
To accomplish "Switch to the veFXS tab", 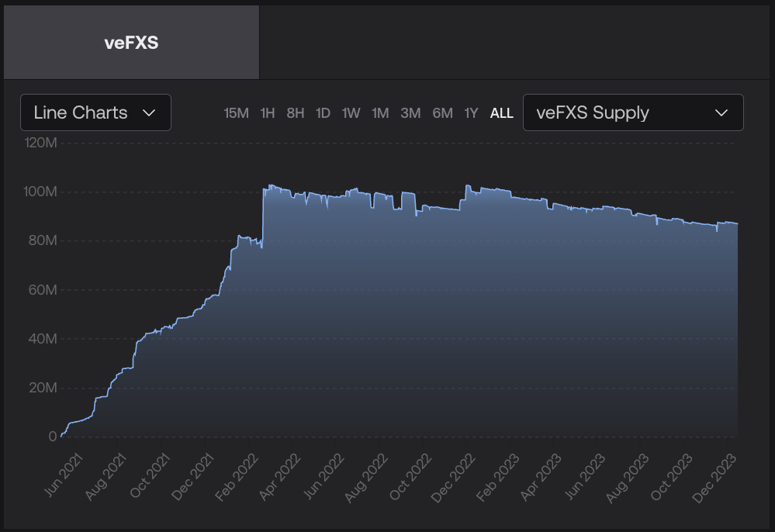I will pyautogui.click(x=131, y=43).
